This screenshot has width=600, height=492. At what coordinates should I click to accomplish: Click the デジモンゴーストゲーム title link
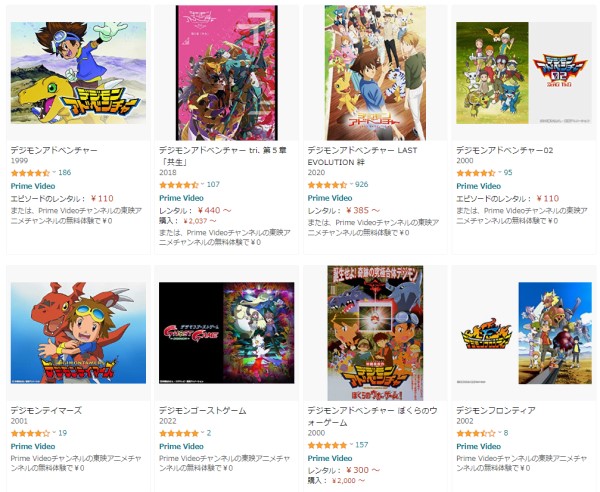(202, 410)
